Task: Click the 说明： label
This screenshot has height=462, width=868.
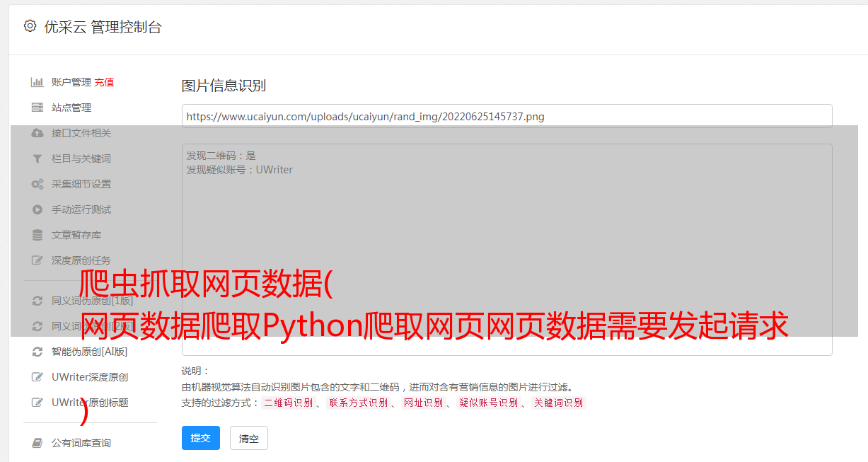Action: click(195, 371)
